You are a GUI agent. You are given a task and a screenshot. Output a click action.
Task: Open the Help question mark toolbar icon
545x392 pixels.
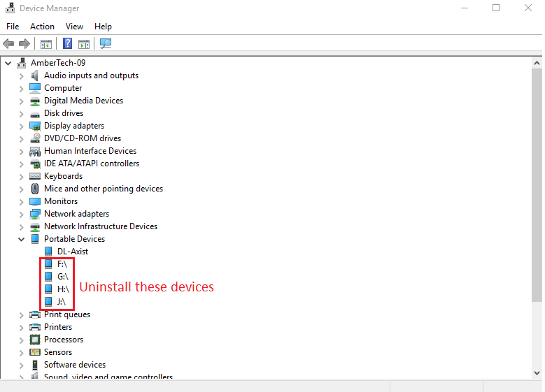tap(67, 43)
